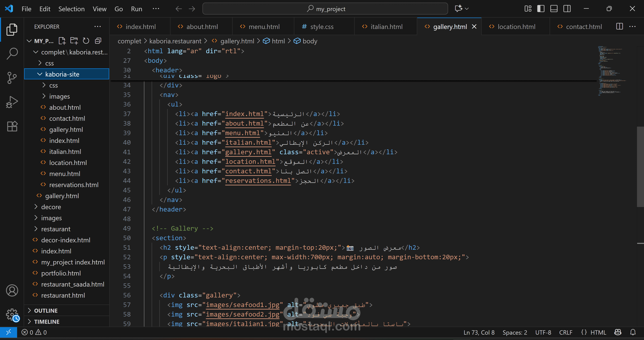The height and width of the screenshot is (340, 644).
Task: Refresh the Explorer file tree
Action: (86, 41)
